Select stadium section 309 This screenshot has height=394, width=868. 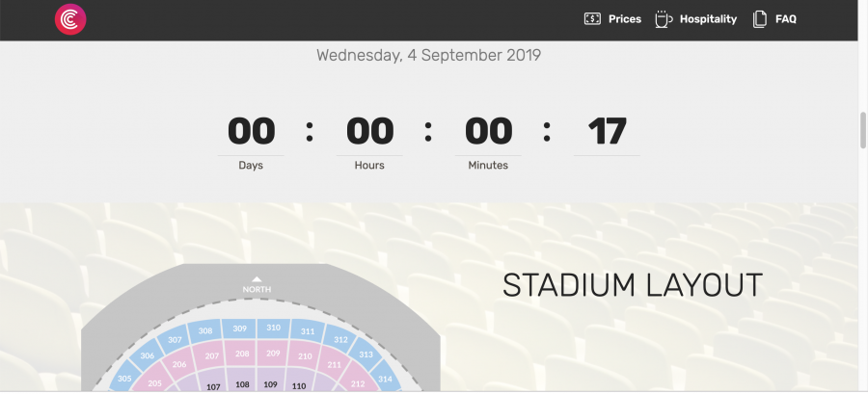click(240, 328)
